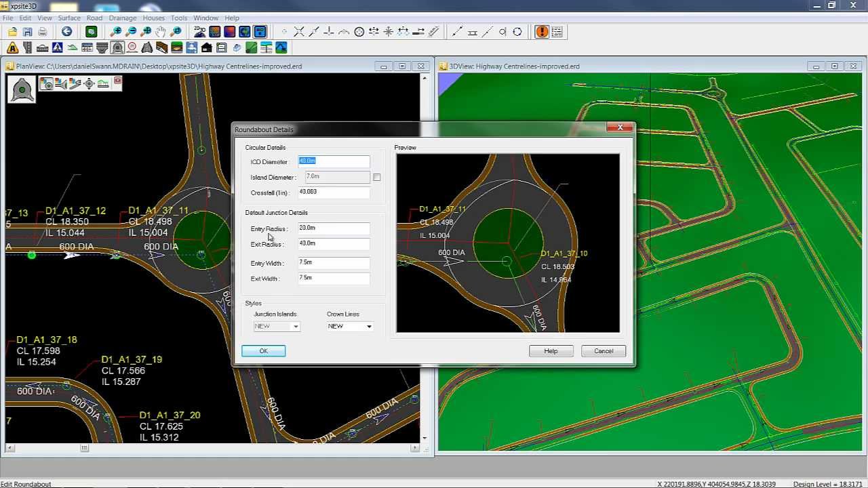Open the Crown Lines style dropdown
Image resolution: width=868 pixels, height=488 pixels.
coord(369,327)
